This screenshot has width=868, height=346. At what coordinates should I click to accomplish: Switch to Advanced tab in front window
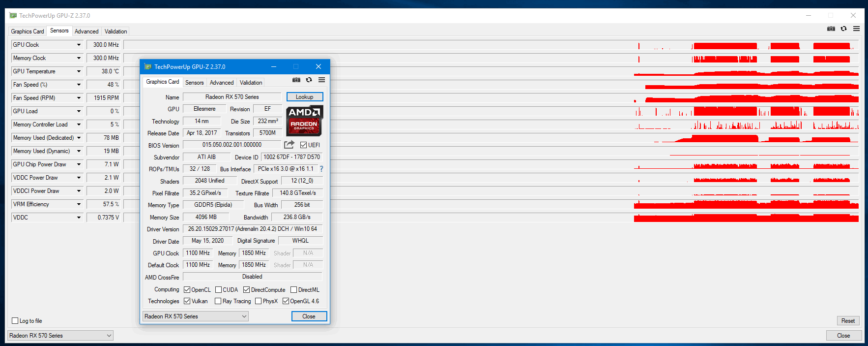[x=222, y=83]
